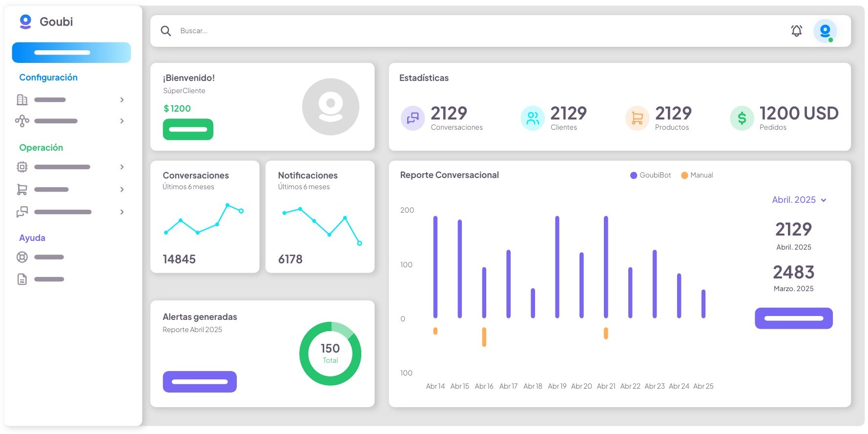
Task: Expand the chat bubbles menu item chevron
Action: coord(122,212)
